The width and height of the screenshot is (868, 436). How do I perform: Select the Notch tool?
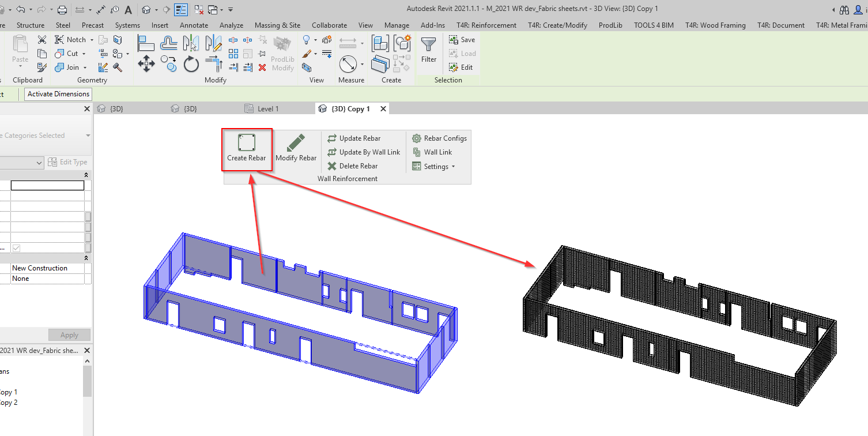[70, 40]
